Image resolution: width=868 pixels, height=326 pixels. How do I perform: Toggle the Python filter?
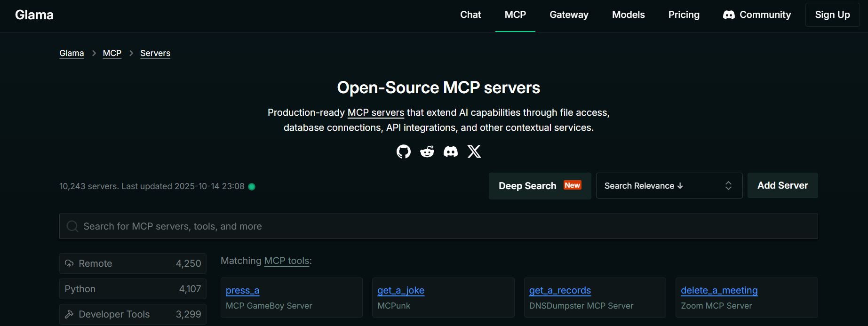[x=133, y=289]
